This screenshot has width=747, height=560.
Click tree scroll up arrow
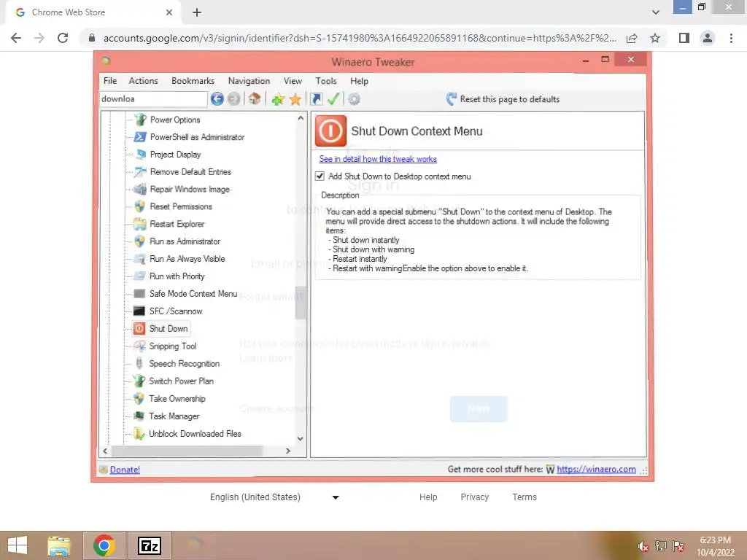click(x=301, y=118)
